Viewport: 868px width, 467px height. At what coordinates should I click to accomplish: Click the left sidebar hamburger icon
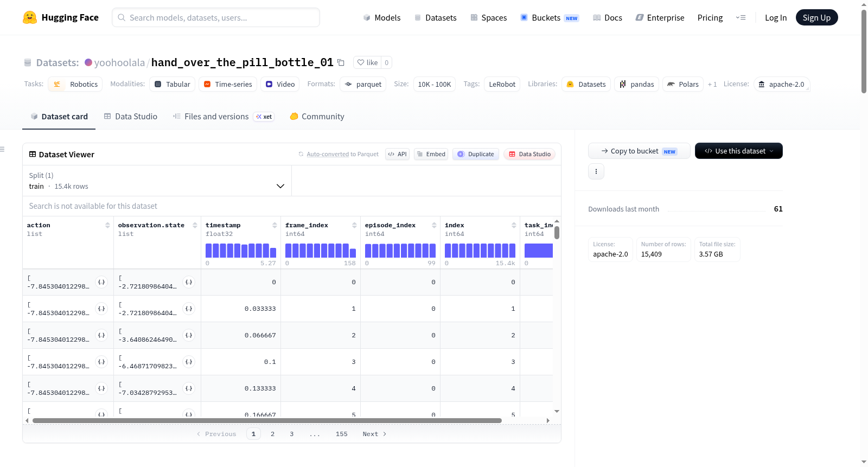pos(3,149)
